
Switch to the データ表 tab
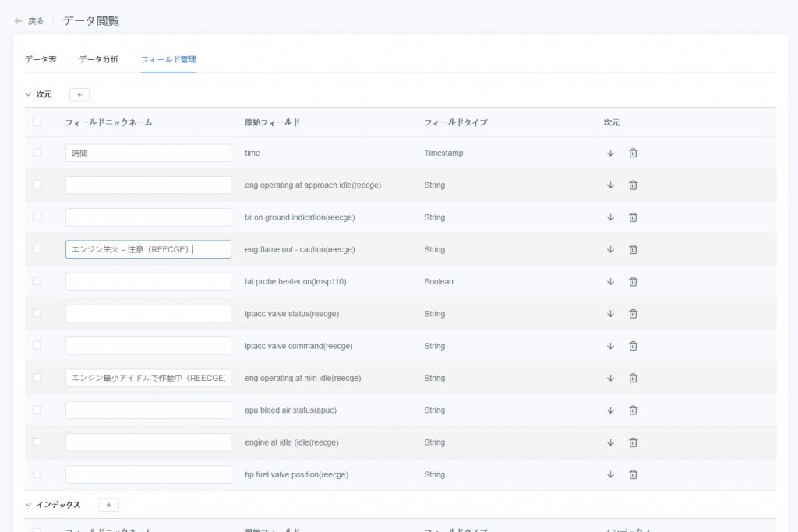(41, 59)
